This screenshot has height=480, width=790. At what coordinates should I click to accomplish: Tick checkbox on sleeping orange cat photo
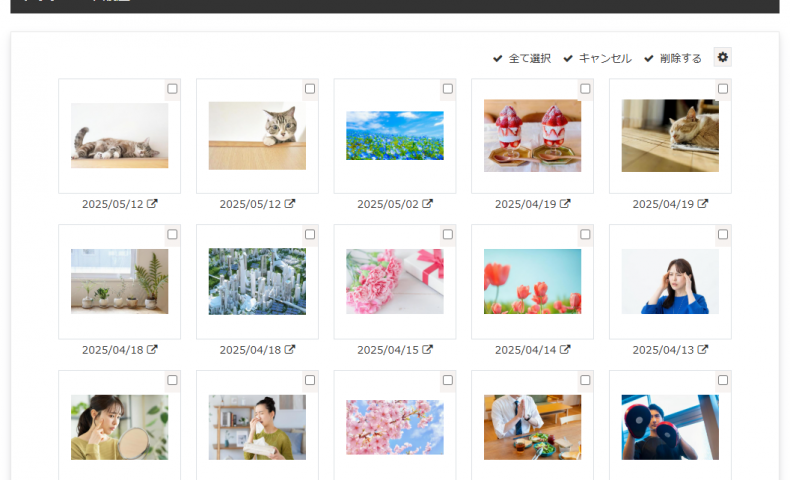click(723, 89)
